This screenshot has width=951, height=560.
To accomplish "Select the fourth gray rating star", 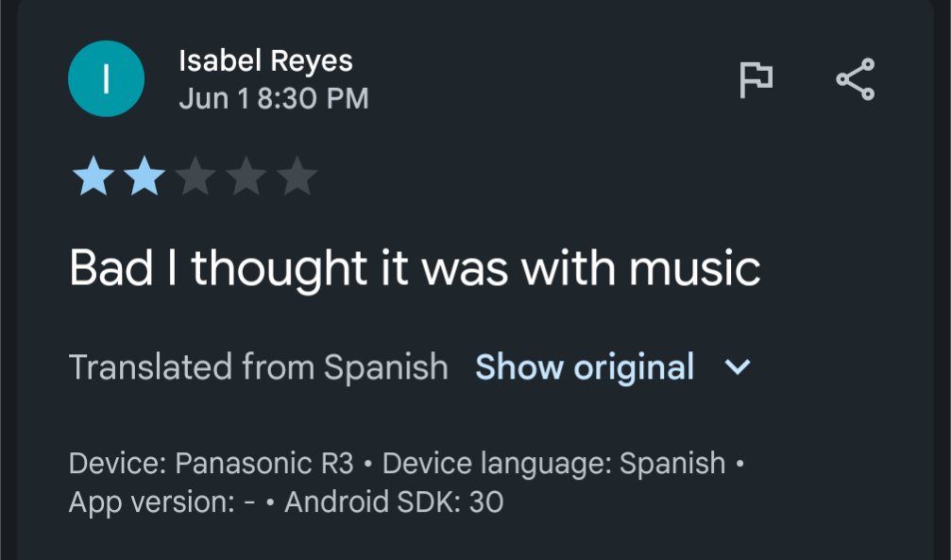I will coord(246,176).
